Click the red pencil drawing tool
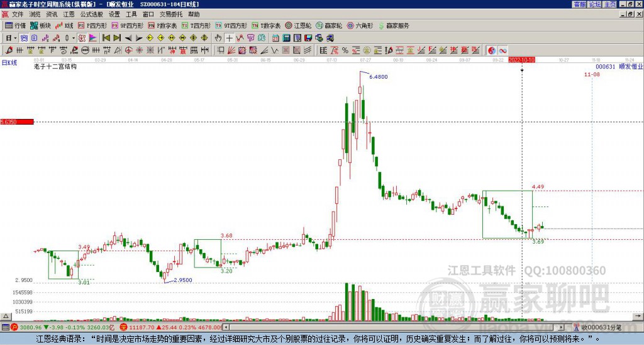 (9, 50)
